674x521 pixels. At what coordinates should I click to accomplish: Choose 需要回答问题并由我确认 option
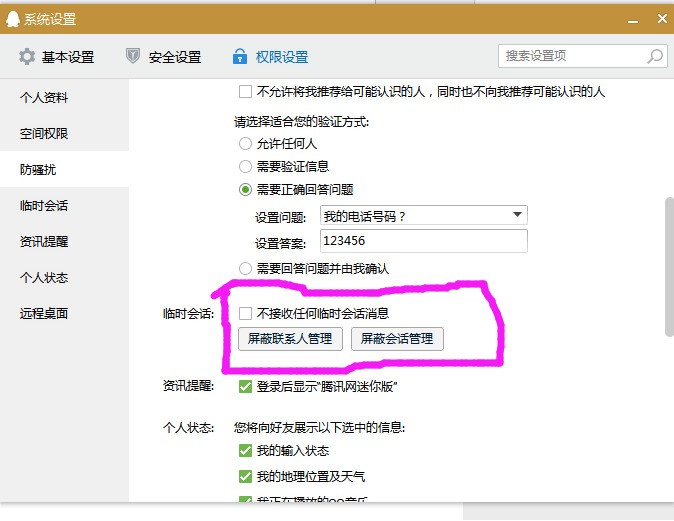(x=245, y=268)
